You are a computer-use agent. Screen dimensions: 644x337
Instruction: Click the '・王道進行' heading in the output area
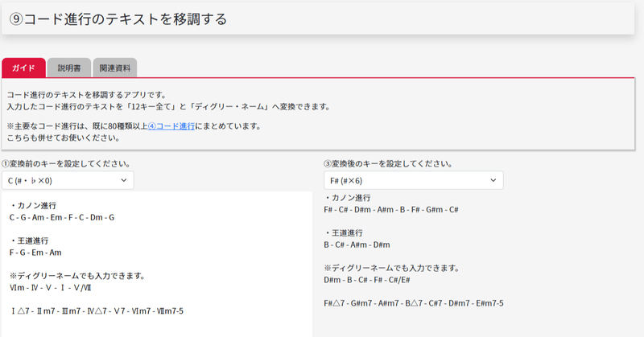click(x=344, y=232)
